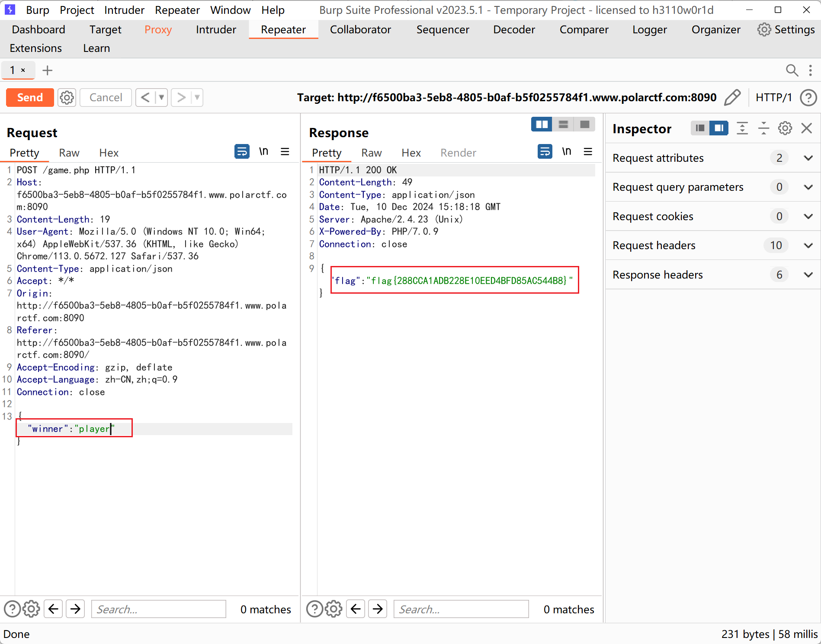Image resolution: width=821 pixels, height=644 pixels.
Task: Go to next request in history
Action: pos(181,97)
